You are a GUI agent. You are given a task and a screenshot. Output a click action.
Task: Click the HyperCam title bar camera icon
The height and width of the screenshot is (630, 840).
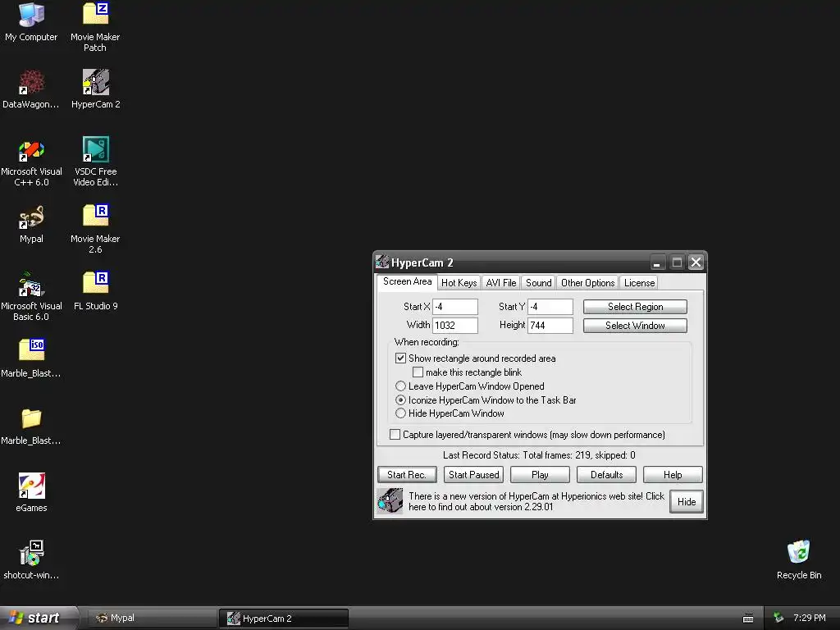click(x=382, y=262)
